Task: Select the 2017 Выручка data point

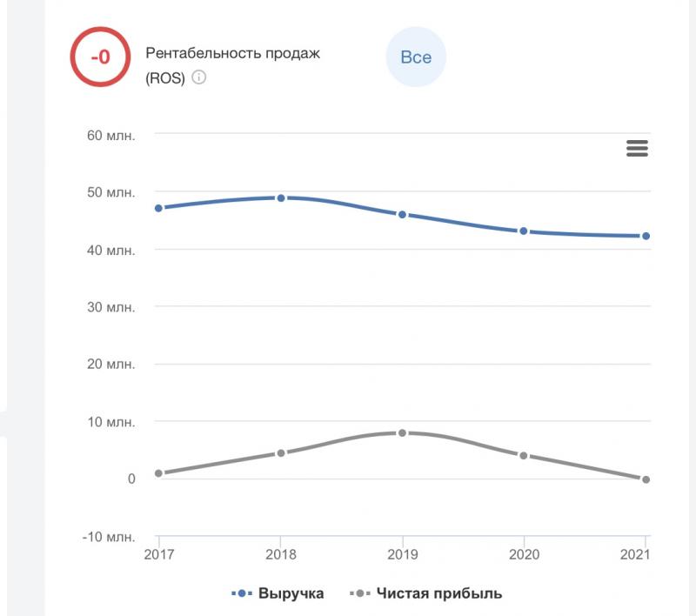Action: (158, 208)
